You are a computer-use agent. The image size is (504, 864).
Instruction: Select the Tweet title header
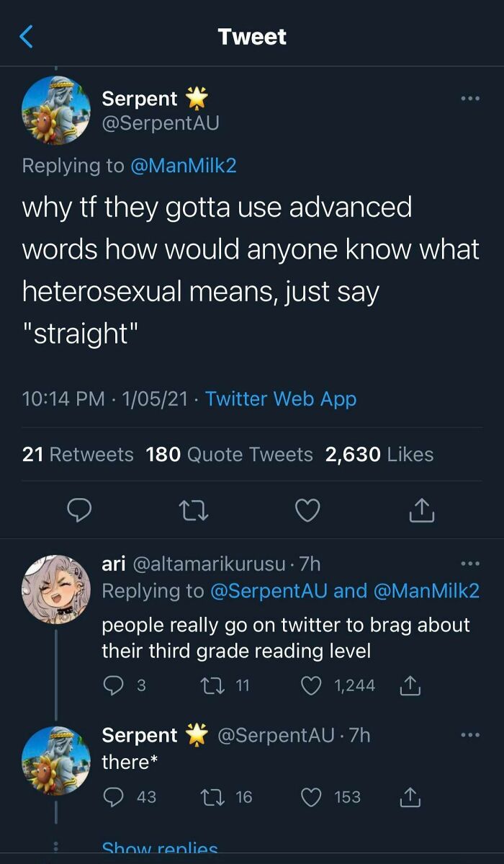(252, 36)
